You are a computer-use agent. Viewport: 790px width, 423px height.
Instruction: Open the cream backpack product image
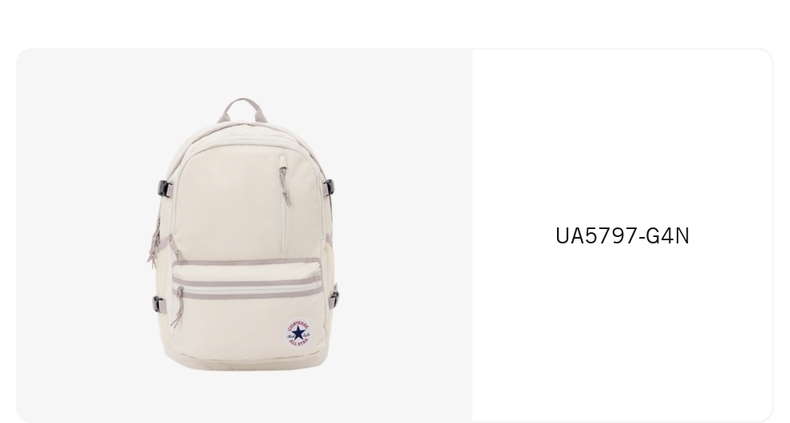pyautogui.click(x=244, y=235)
